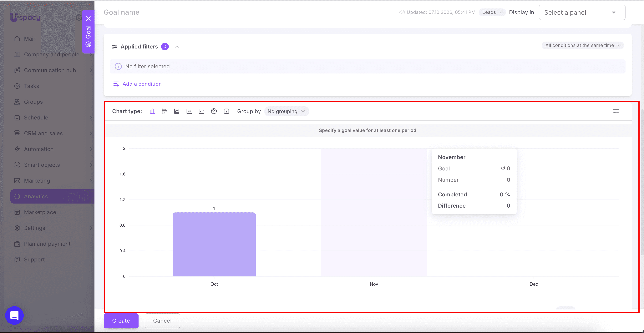This screenshot has width=644, height=333.
Task: Click the Applied filters count badge
Action: pos(165,47)
